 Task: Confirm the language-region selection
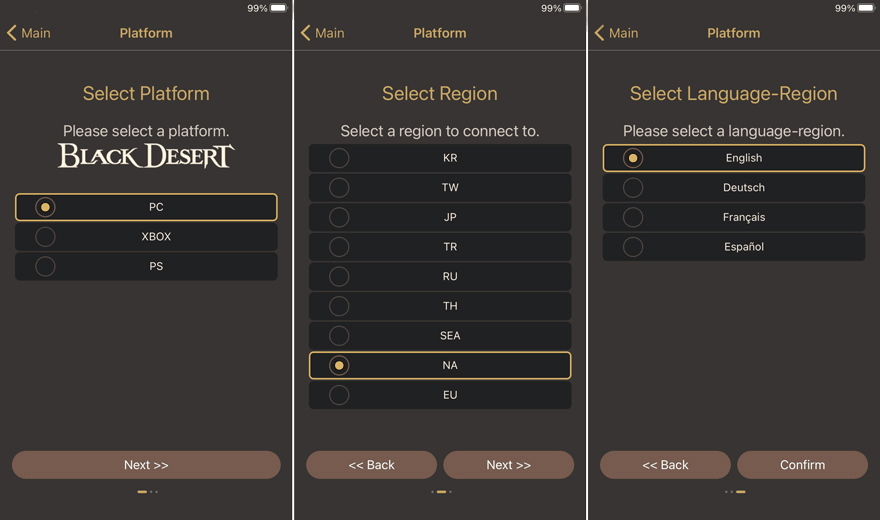(803, 465)
